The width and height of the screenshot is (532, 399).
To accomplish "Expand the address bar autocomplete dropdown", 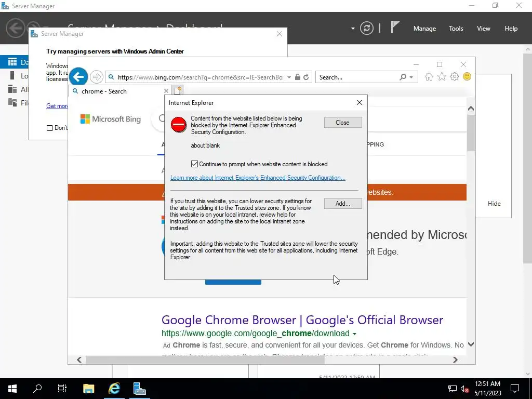I will point(289,77).
